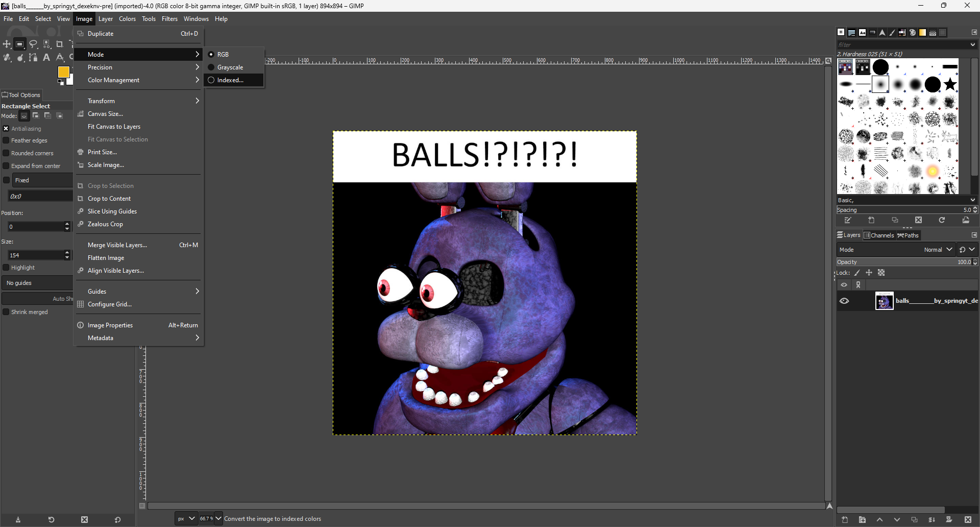Click Canvas Size... menu entry
This screenshot has height=527, width=980.
point(139,114)
